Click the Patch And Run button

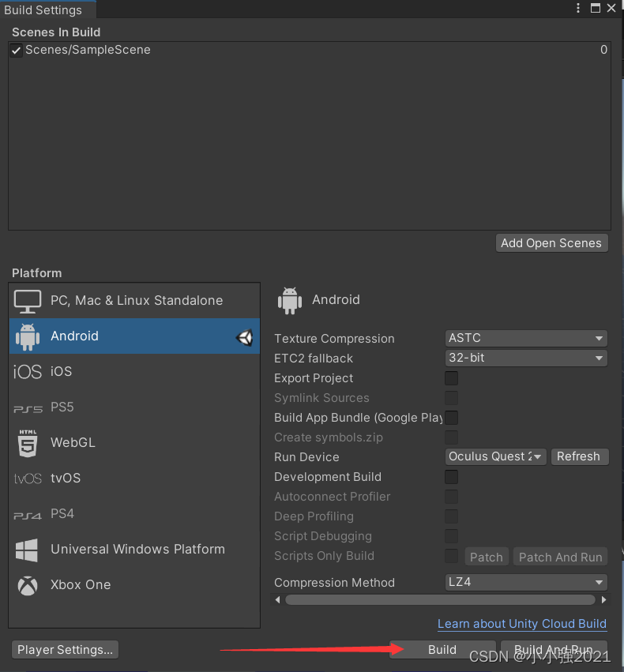click(560, 557)
